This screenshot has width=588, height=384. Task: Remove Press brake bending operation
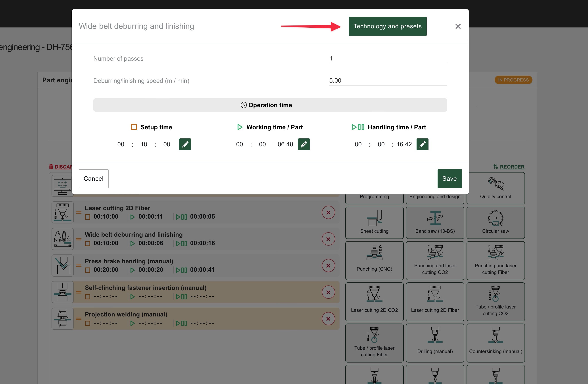(328, 266)
